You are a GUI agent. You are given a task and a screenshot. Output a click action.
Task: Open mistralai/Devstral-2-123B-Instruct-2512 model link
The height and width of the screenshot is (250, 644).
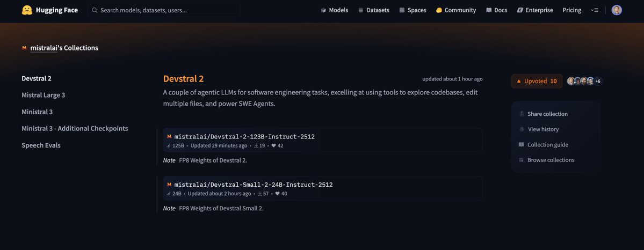click(244, 137)
